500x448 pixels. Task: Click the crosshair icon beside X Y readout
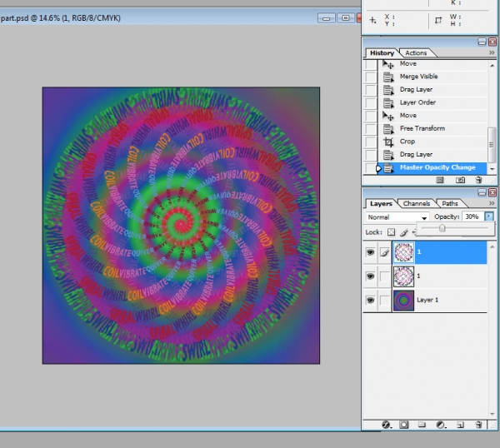point(372,20)
